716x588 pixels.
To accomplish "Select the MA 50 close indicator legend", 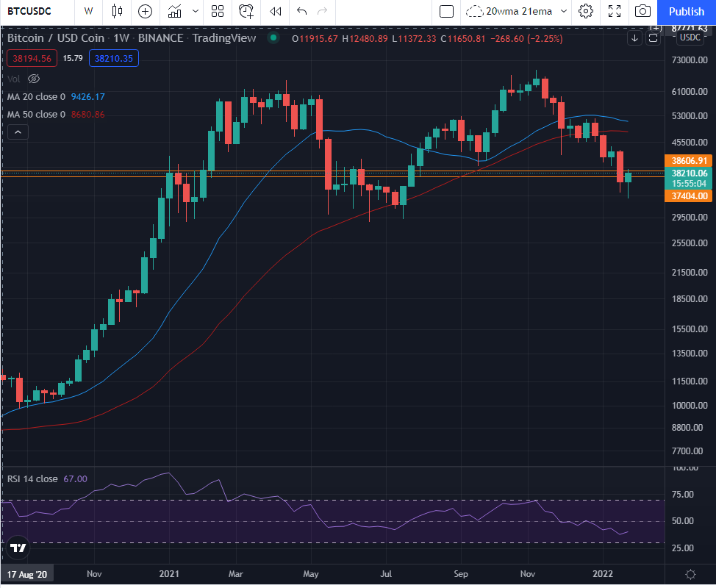I will (x=36, y=115).
